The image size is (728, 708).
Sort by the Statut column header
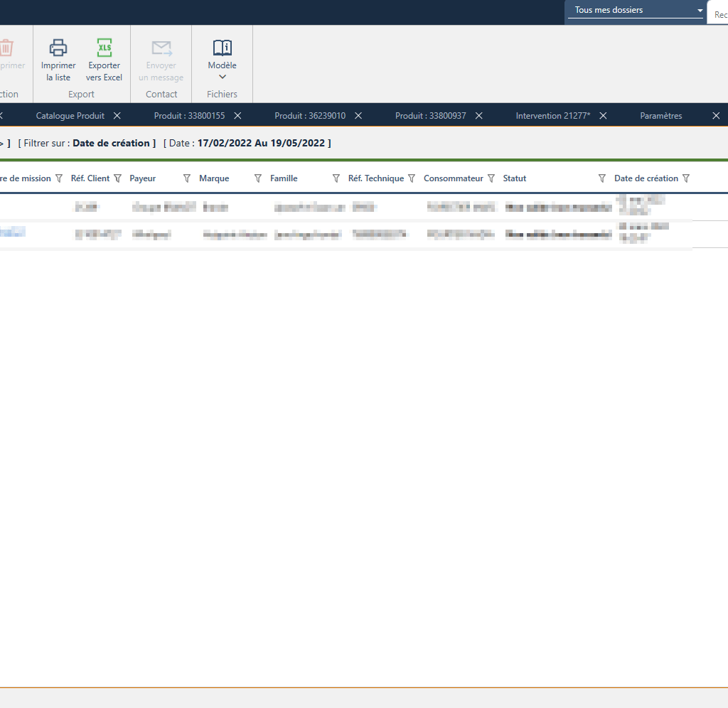pyautogui.click(x=515, y=178)
